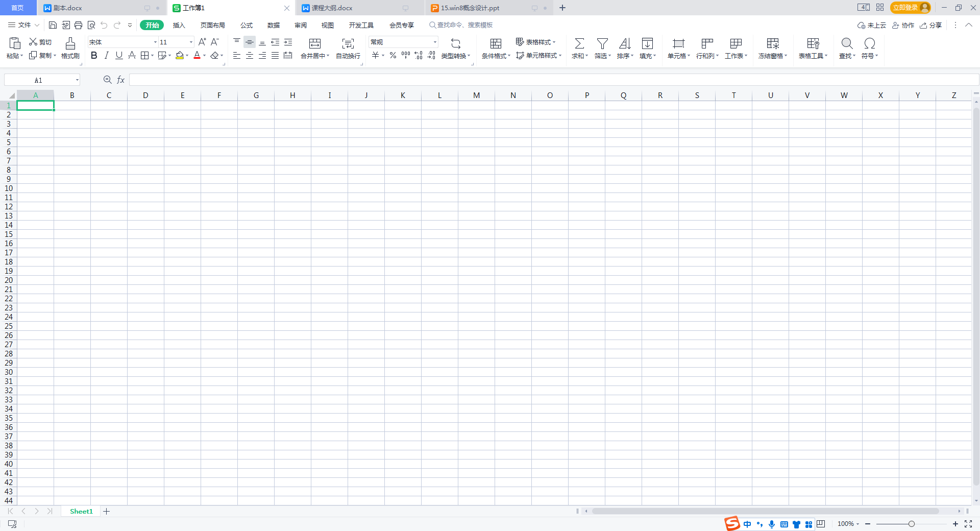Increase font size with A+ icon
The image size is (980, 531).
pyautogui.click(x=202, y=42)
